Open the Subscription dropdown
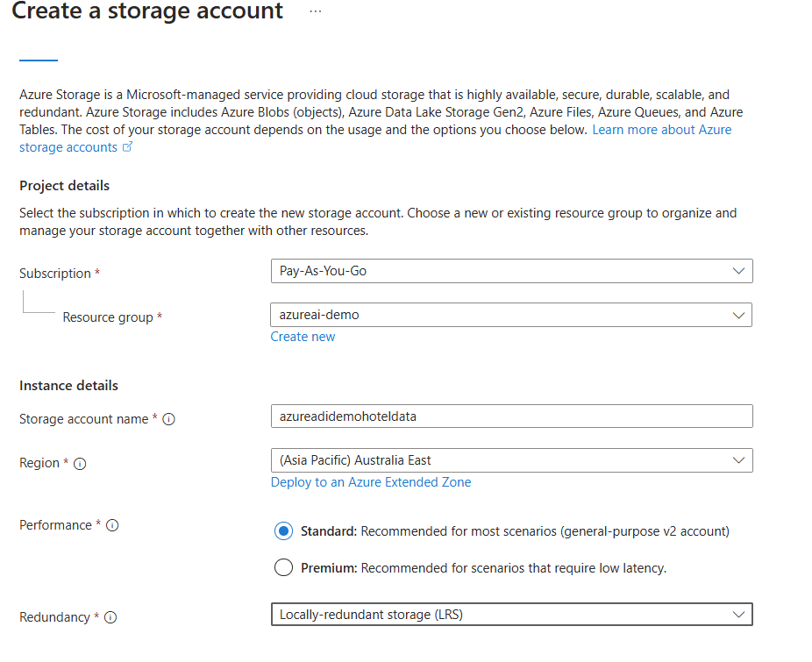812x662 pixels. pyautogui.click(x=511, y=272)
